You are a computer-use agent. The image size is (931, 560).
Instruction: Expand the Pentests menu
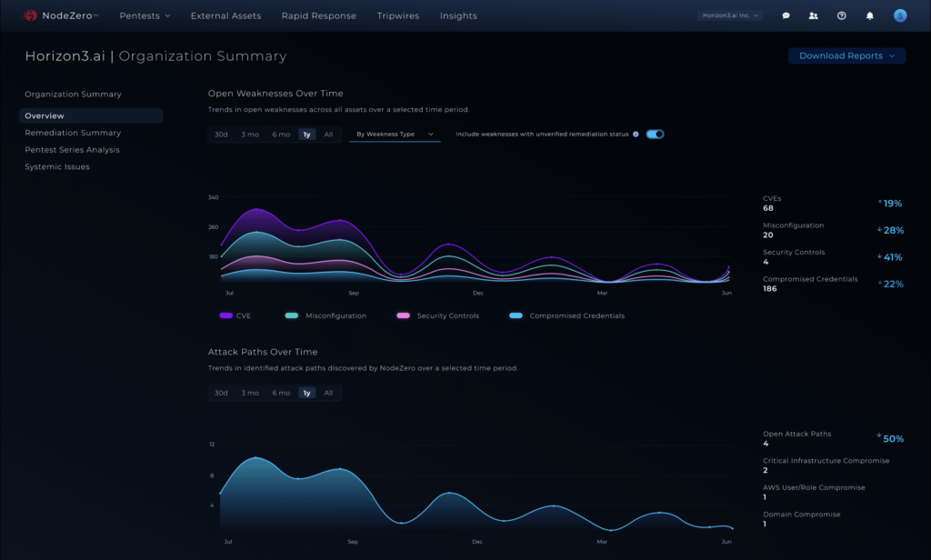(x=145, y=16)
